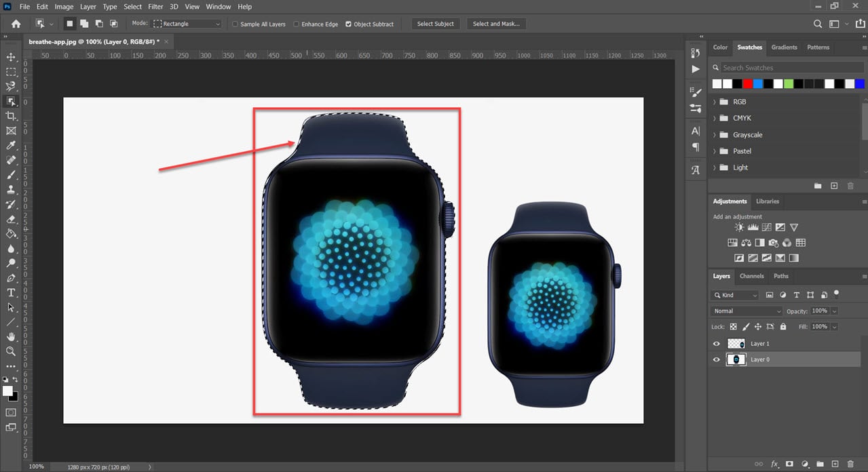
Task: Switch to the Libraries tab
Action: click(x=768, y=201)
